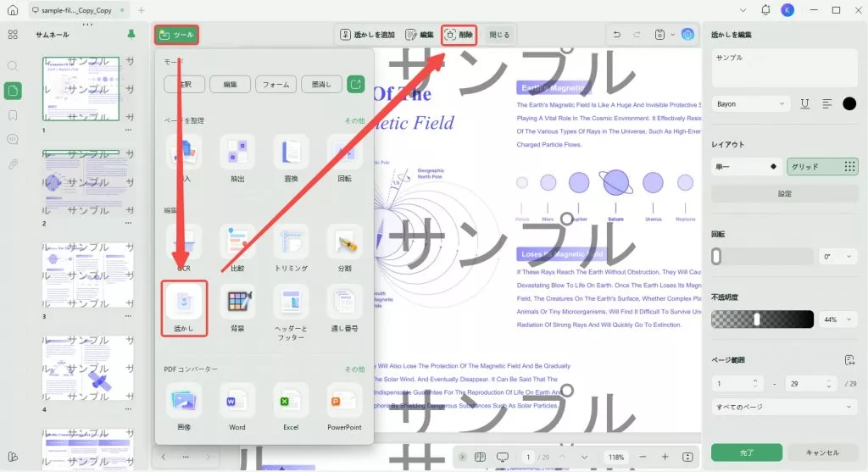Convert PDF to Excel
Image resolution: width=868 pixels, height=472 pixels.
[x=291, y=408]
